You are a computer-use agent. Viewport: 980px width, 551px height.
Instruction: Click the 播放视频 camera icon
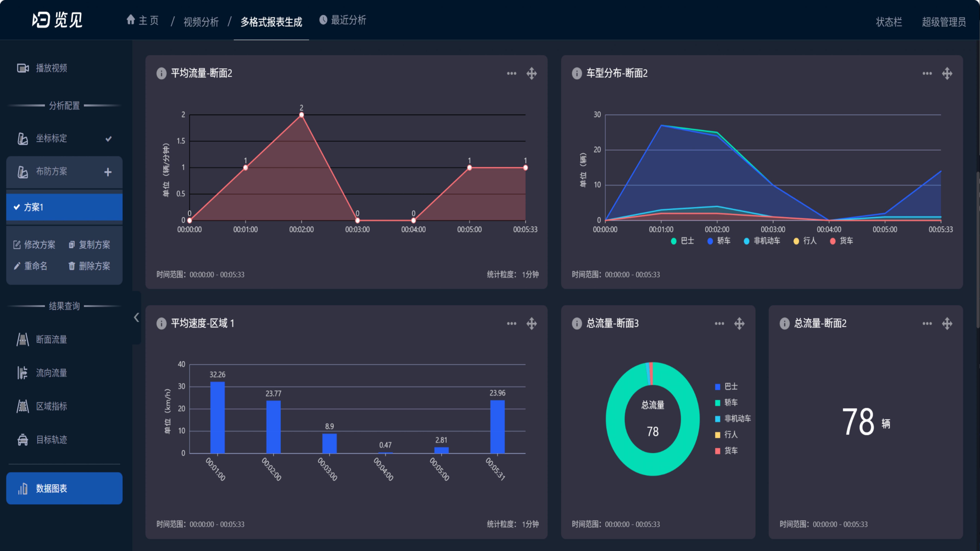23,68
